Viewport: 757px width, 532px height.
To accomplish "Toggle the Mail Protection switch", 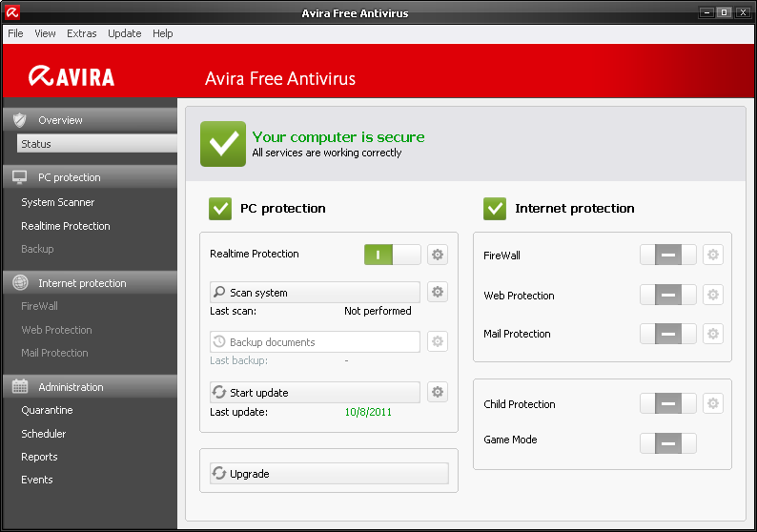I will click(668, 334).
